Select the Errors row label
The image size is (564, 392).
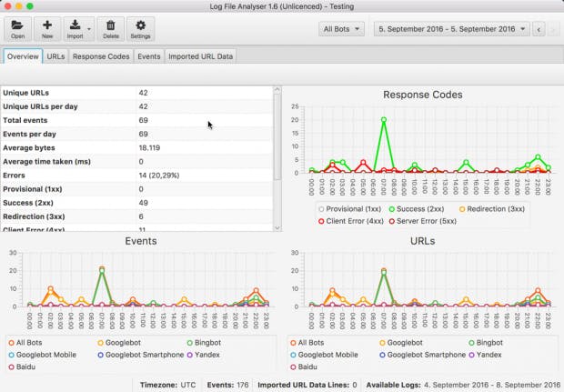[14, 176]
